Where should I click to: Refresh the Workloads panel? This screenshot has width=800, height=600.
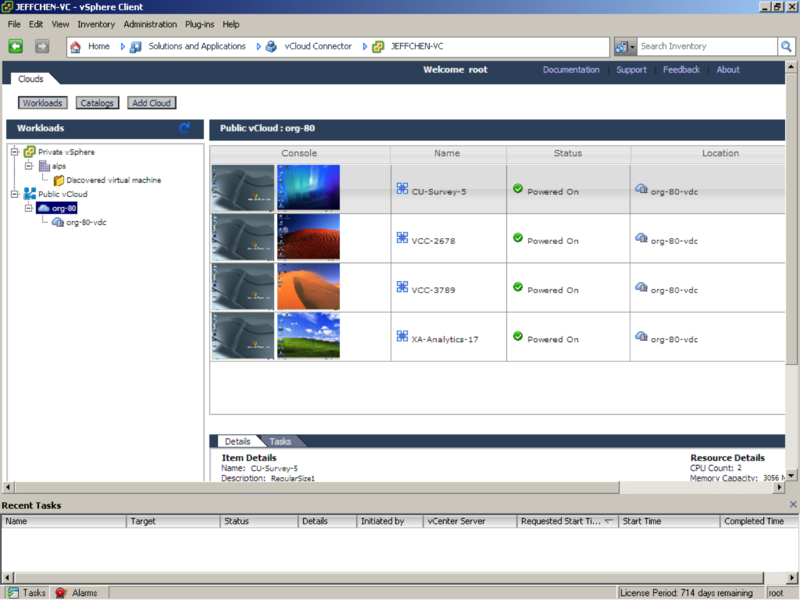pyautogui.click(x=184, y=128)
